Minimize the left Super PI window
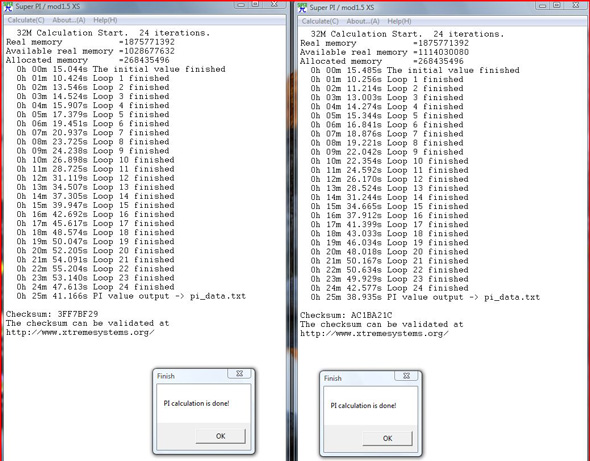The width and height of the screenshot is (590, 461). [241, 5]
